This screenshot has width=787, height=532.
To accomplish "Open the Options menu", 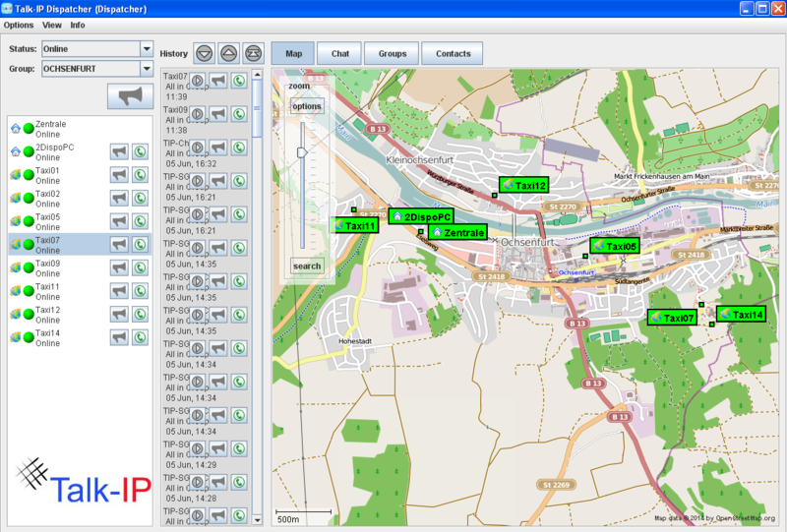I will (19, 26).
